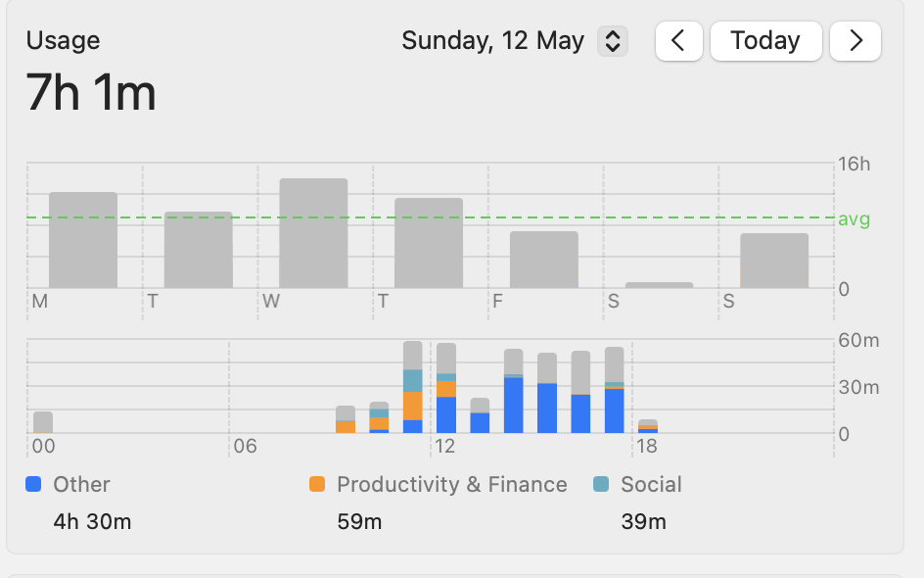Viewport: 924px width, 578px height.
Task: Click the Other 4h 30m duration value
Action: (x=92, y=521)
